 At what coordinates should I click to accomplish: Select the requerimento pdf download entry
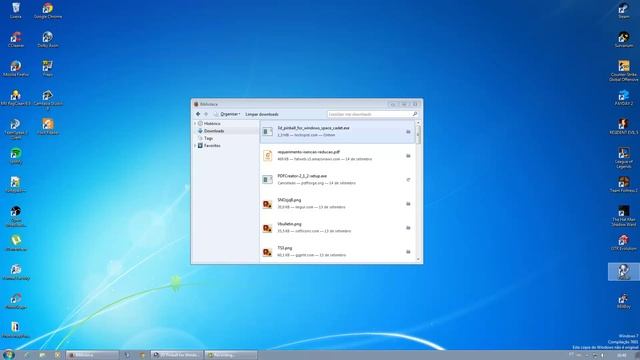(338, 156)
